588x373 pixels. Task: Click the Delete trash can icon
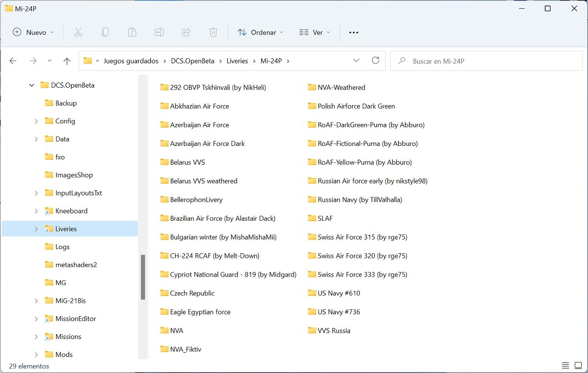coord(213,32)
